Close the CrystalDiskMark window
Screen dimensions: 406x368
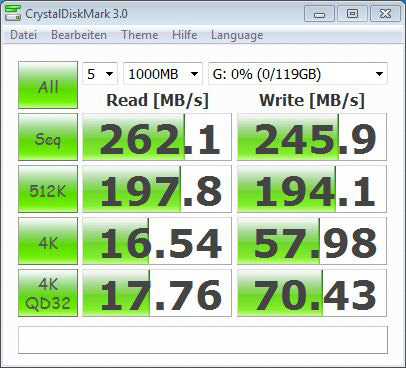[385, 14]
